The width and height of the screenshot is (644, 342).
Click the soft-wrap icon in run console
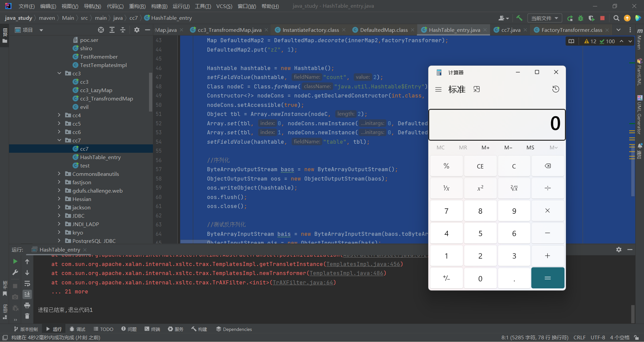pos(27,283)
